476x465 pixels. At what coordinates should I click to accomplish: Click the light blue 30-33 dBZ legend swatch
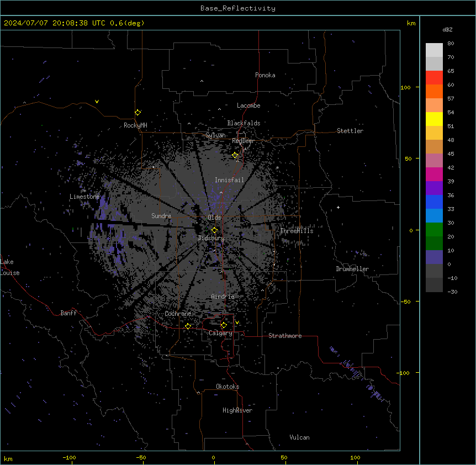[x=434, y=216]
